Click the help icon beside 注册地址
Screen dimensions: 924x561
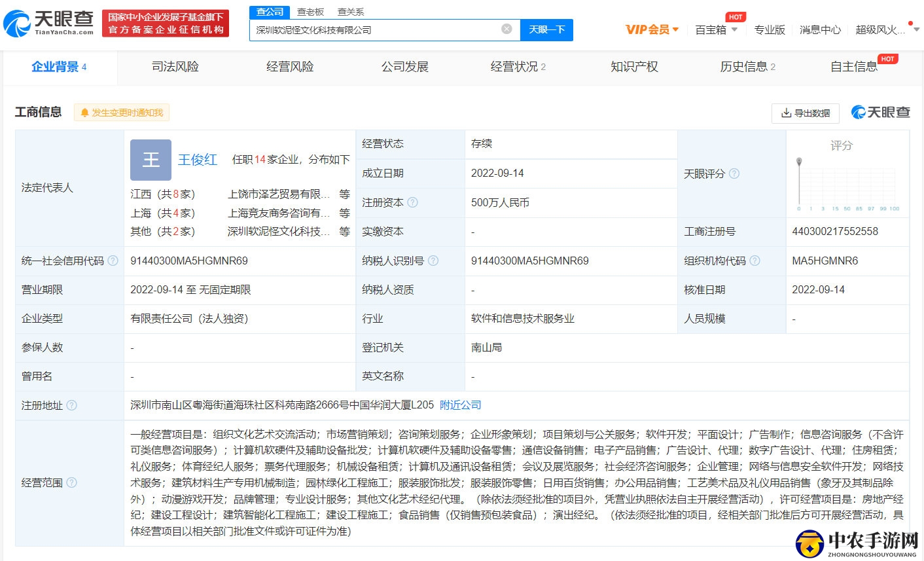[x=71, y=405]
